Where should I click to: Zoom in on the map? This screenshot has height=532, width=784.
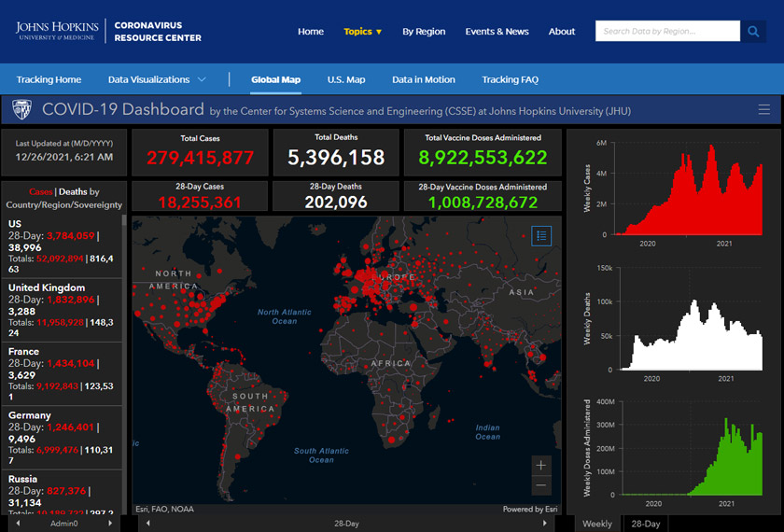tap(541, 465)
